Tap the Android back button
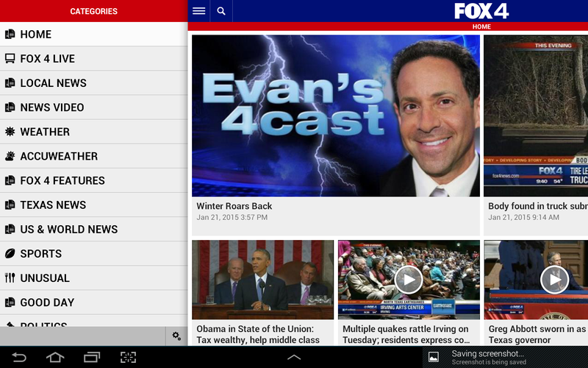This screenshot has height=368, width=588. coord(19,357)
